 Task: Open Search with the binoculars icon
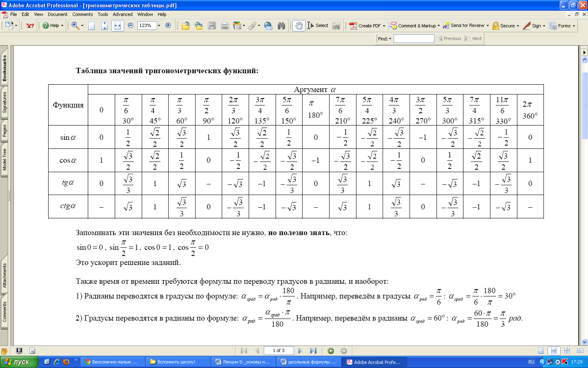(x=281, y=26)
